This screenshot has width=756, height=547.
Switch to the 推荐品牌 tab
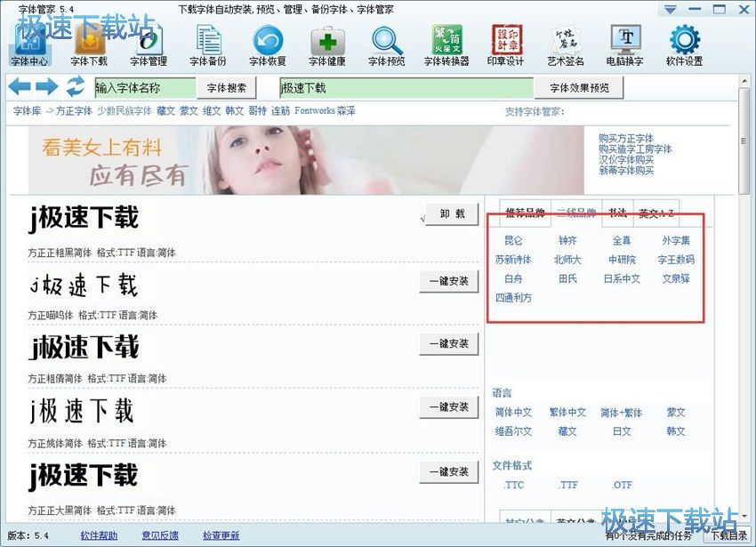[x=525, y=213]
